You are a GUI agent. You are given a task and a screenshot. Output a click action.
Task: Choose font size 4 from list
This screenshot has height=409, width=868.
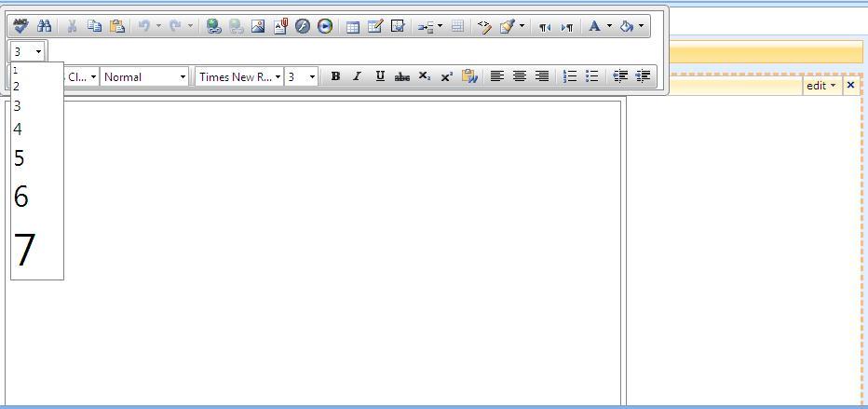coord(37,129)
